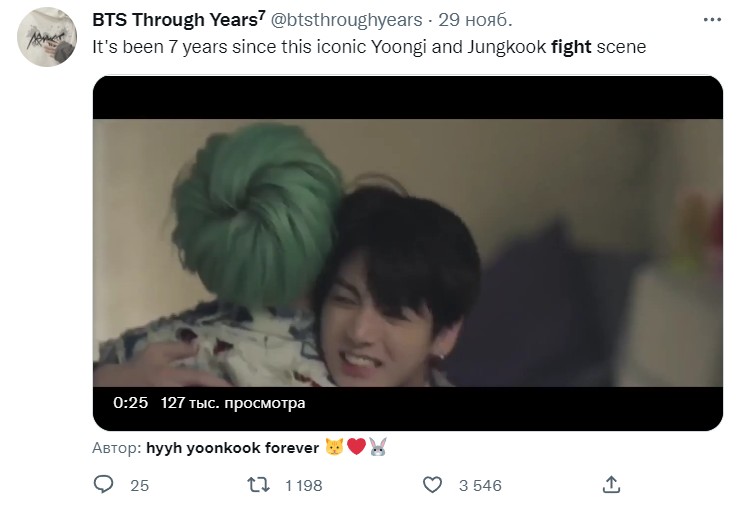Open the @btsthroughyears handle link
The width and height of the screenshot is (739, 507).
(346, 20)
